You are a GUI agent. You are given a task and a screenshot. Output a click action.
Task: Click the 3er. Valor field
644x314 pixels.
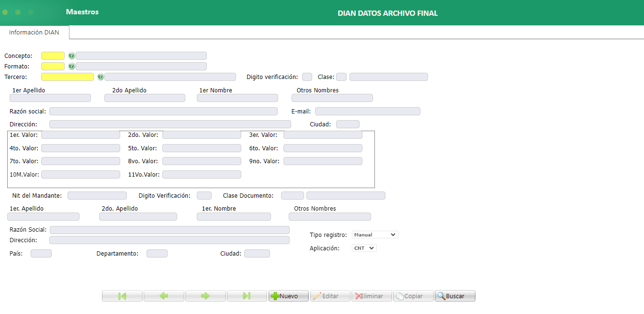click(323, 135)
